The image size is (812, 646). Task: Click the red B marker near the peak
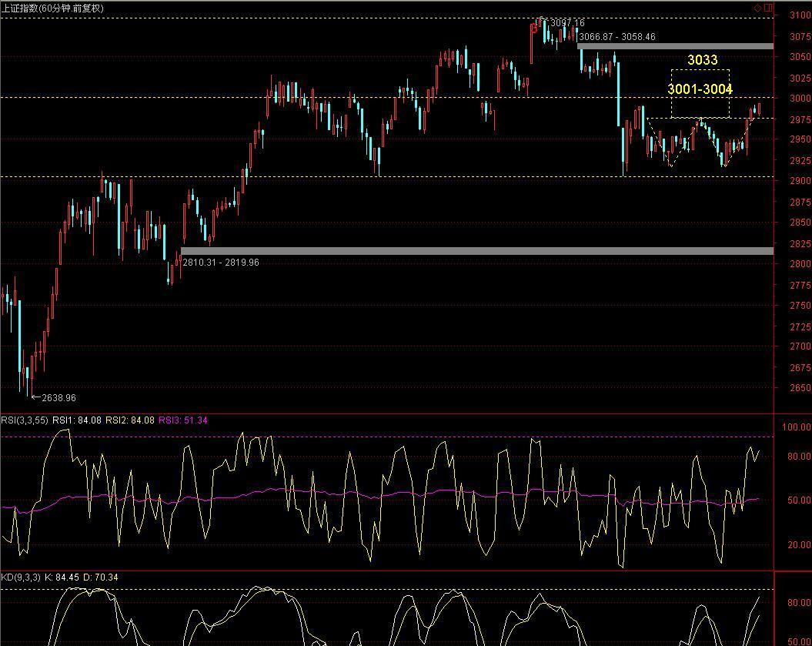click(x=534, y=29)
